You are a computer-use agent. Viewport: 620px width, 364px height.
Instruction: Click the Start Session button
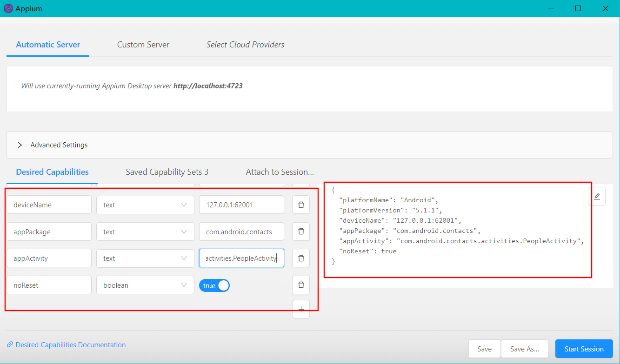(x=584, y=349)
